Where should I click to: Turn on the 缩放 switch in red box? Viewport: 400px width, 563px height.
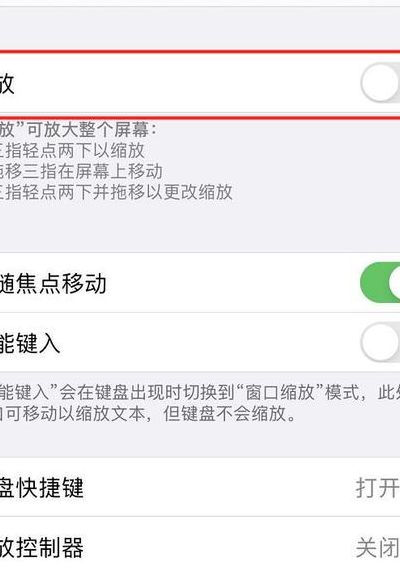(381, 83)
